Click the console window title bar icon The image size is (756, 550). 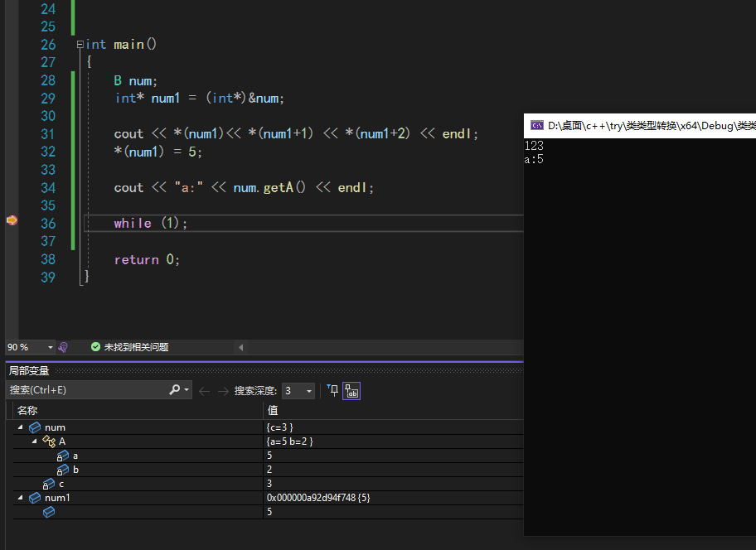pyautogui.click(x=536, y=126)
